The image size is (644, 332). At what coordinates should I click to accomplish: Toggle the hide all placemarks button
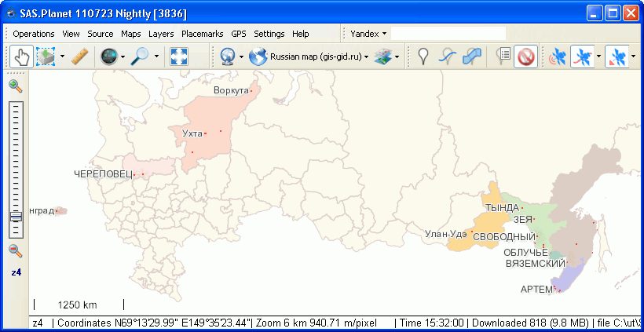click(x=525, y=57)
